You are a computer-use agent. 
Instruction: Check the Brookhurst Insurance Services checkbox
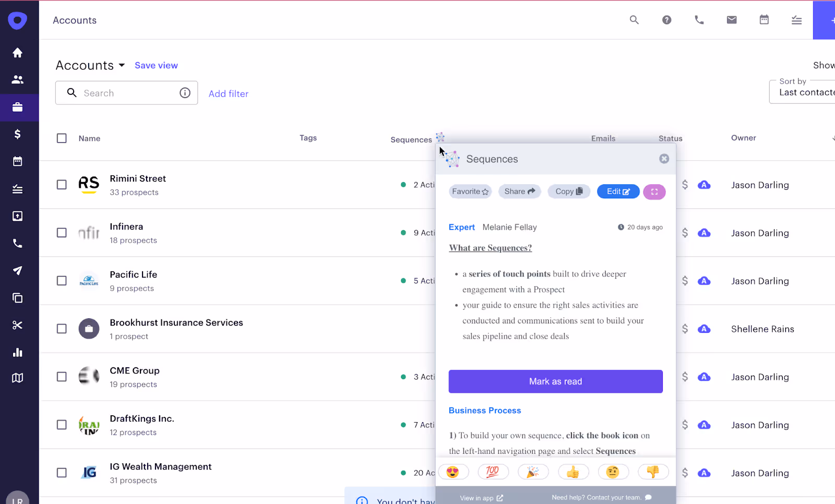[62, 329]
